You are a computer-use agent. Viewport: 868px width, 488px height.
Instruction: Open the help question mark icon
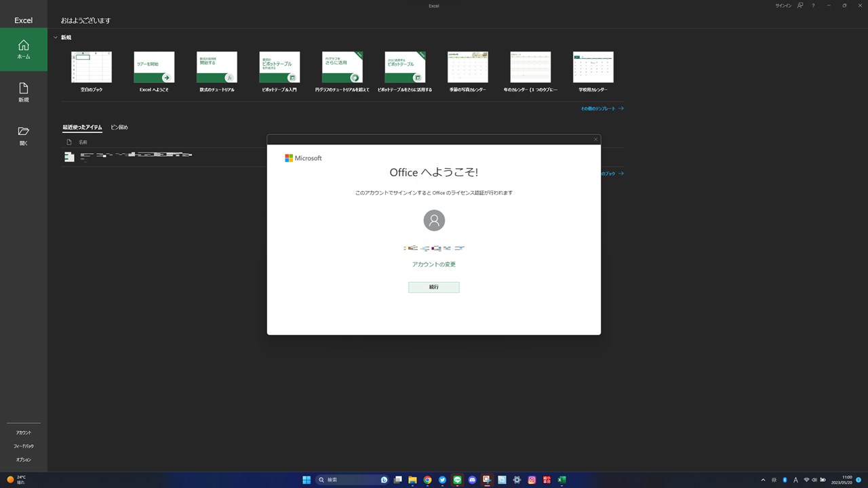813,5
